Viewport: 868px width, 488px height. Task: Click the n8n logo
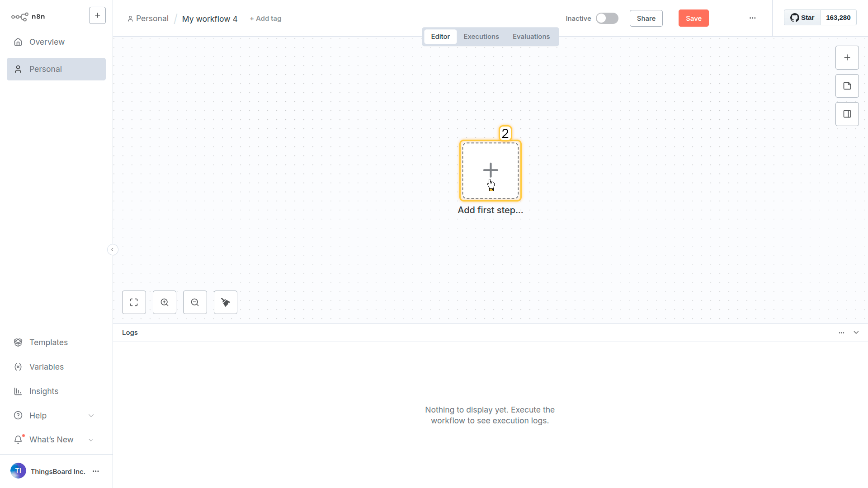(x=28, y=17)
